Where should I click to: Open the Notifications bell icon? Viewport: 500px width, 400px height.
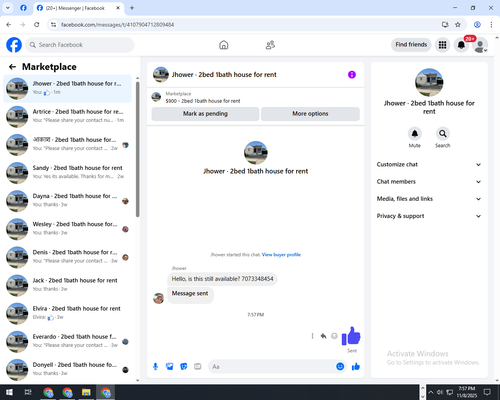coord(461,45)
